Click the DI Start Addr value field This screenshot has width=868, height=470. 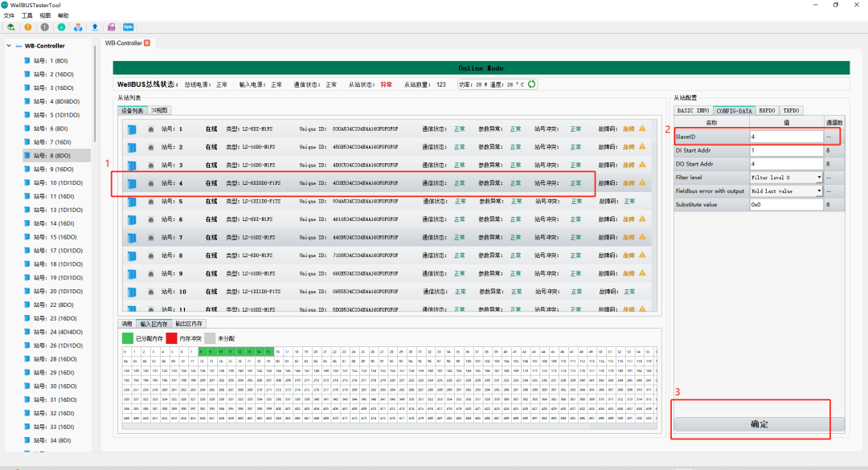click(x=786, y=150)
